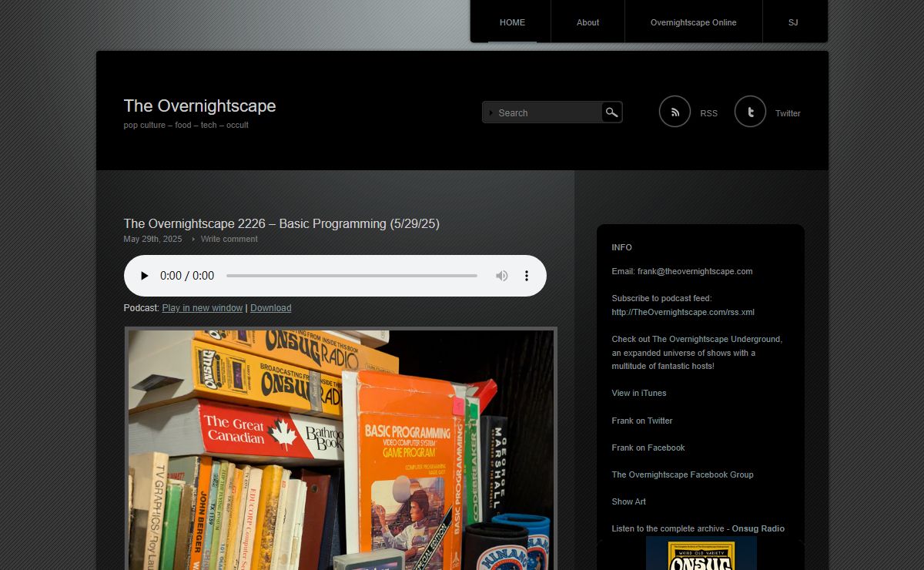Click the search magnifier icon

click(611, 112)
